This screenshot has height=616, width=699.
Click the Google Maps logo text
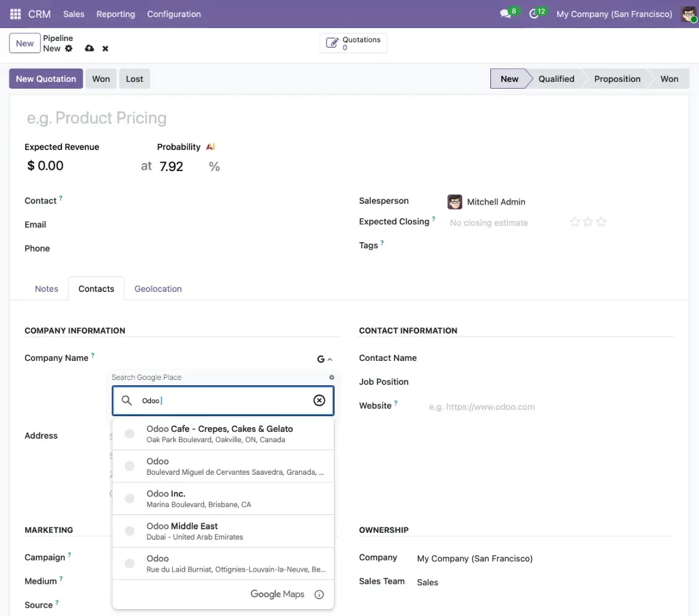point(277,593)
